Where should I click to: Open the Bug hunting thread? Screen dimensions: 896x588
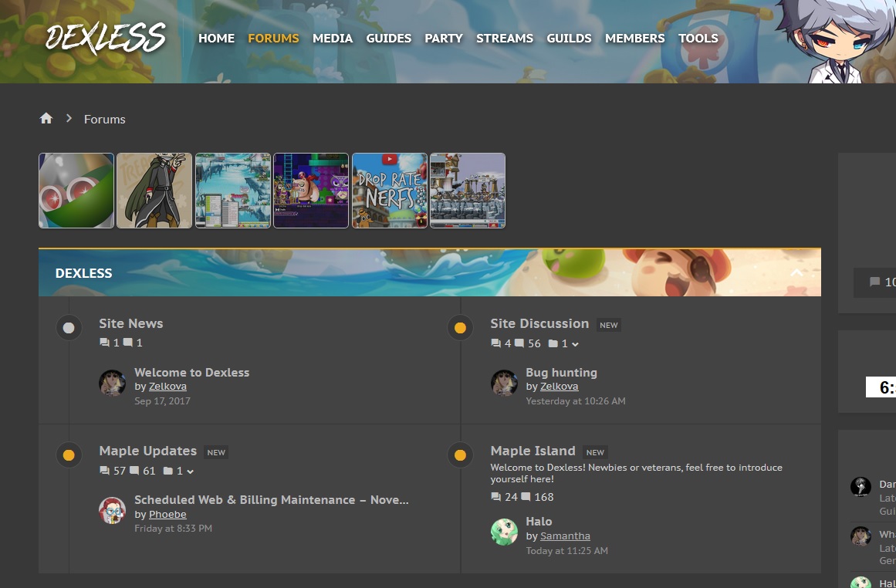pos(561,373)
